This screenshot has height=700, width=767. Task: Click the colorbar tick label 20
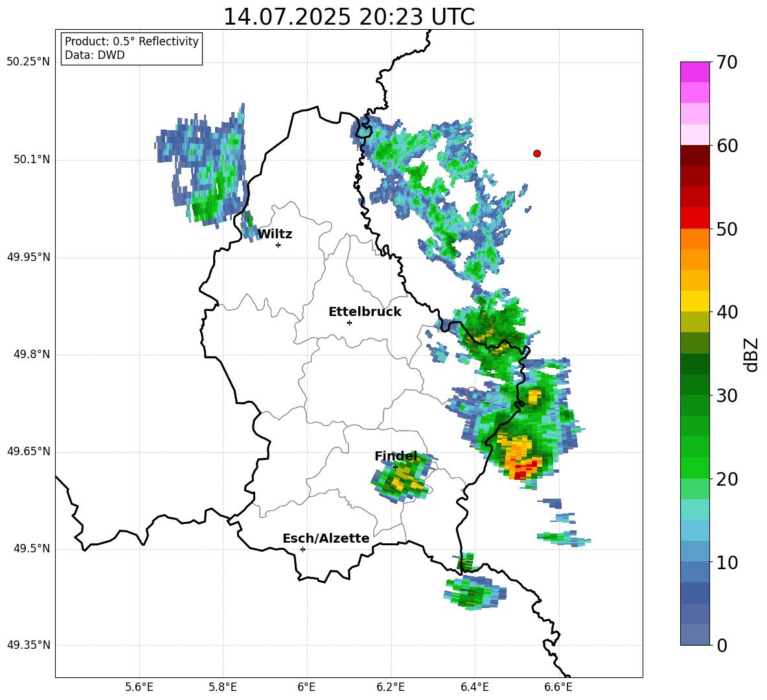[727, 479]
